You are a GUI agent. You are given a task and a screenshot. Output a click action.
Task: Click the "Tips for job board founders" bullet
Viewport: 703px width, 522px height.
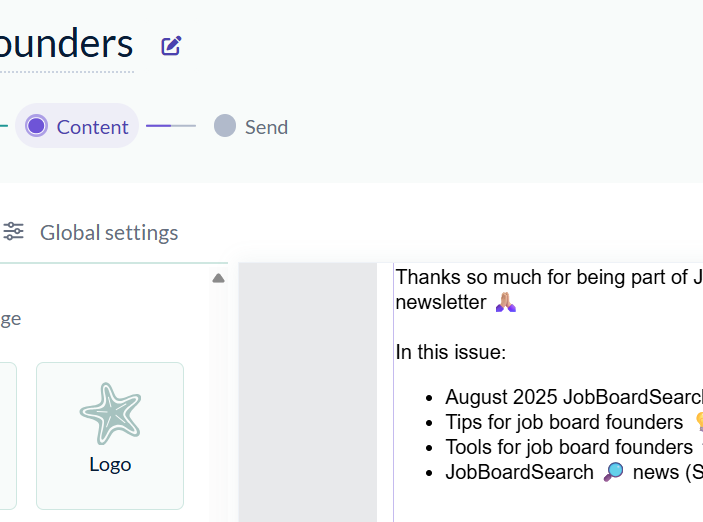[x=564, y=422]
